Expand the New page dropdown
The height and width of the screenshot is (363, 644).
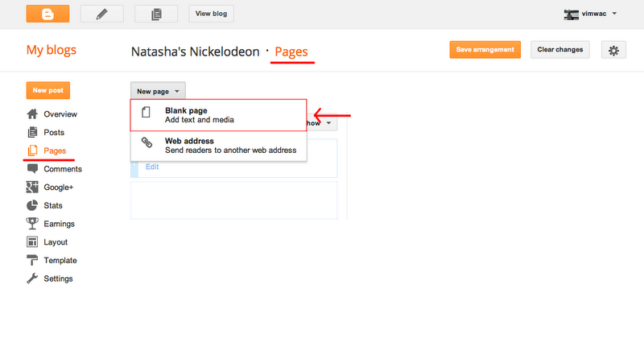click(x=158, y=91)
